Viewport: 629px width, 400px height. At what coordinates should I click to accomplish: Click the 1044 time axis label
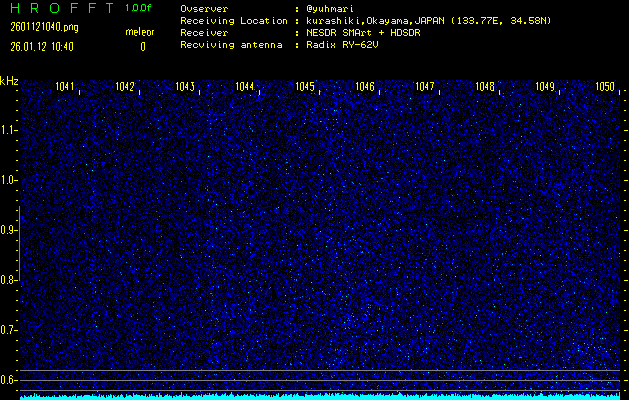(245, 86)
